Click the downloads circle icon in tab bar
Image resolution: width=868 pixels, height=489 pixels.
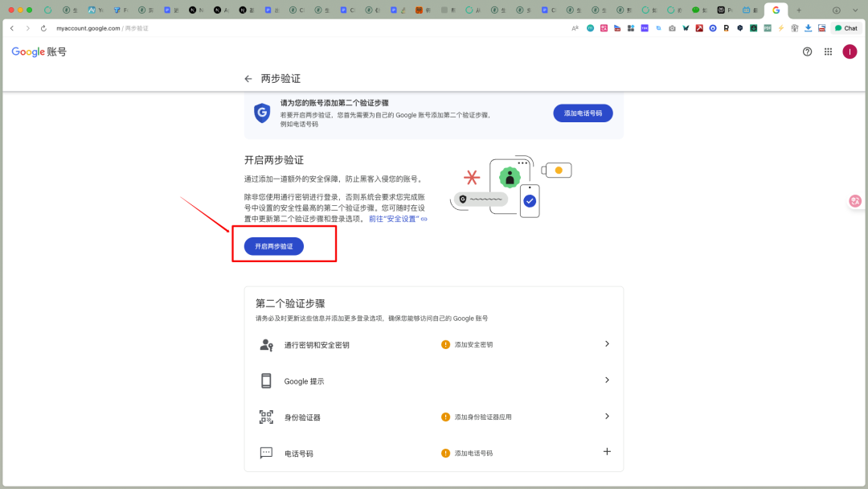pyautogui.click(x=837, y=10)
